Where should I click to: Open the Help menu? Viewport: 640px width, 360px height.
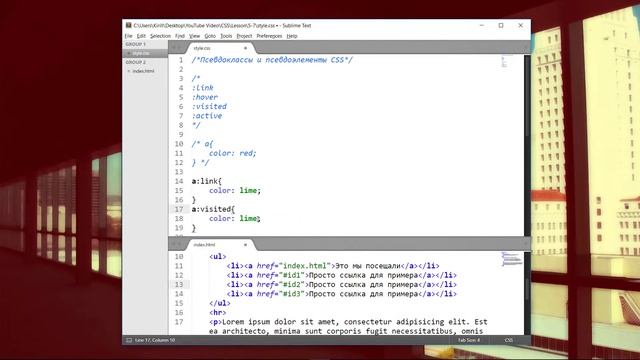coord(292,36)
